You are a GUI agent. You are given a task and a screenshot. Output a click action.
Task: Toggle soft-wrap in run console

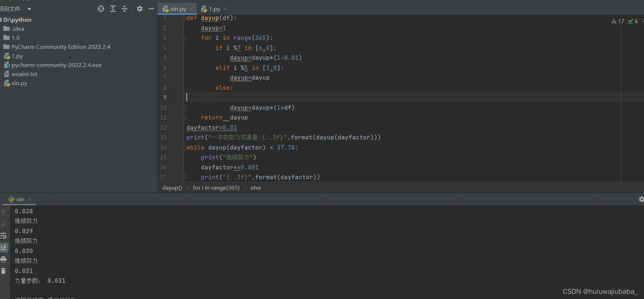(x=4, y=236)
